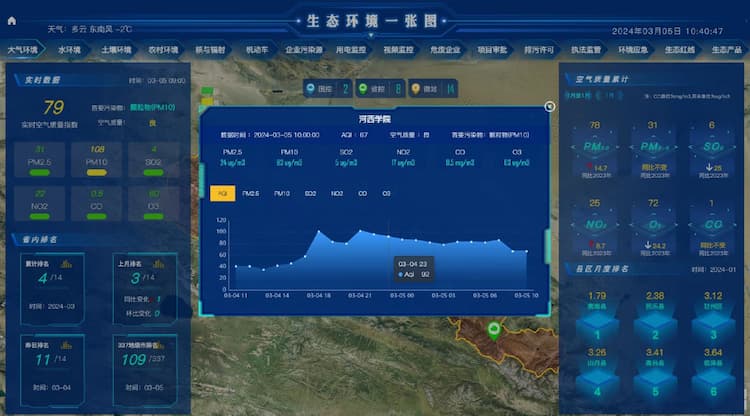This screenshot has height=416, width=750.
Task: Select the PM2.5 chart series tab
Action: tap(251, 193)
